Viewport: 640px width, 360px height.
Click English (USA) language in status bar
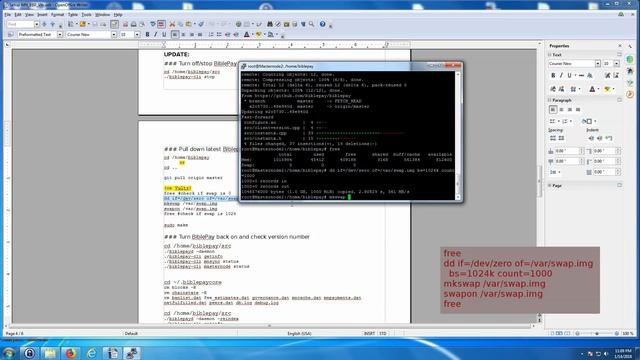tap(299, 333)
